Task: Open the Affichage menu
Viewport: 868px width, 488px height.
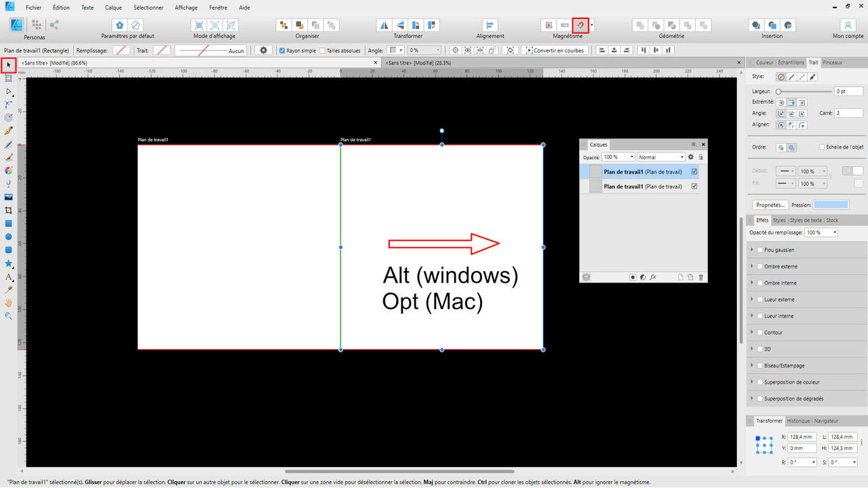Action: point(186,7)
